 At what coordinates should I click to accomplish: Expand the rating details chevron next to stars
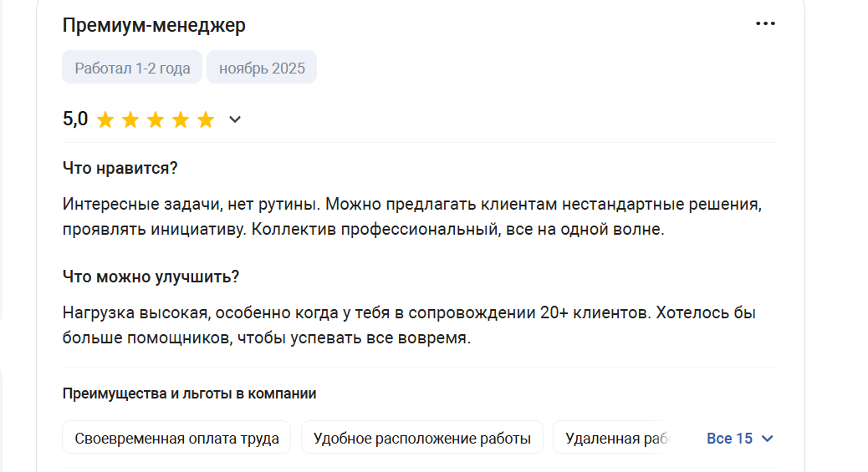pos(235,119)
